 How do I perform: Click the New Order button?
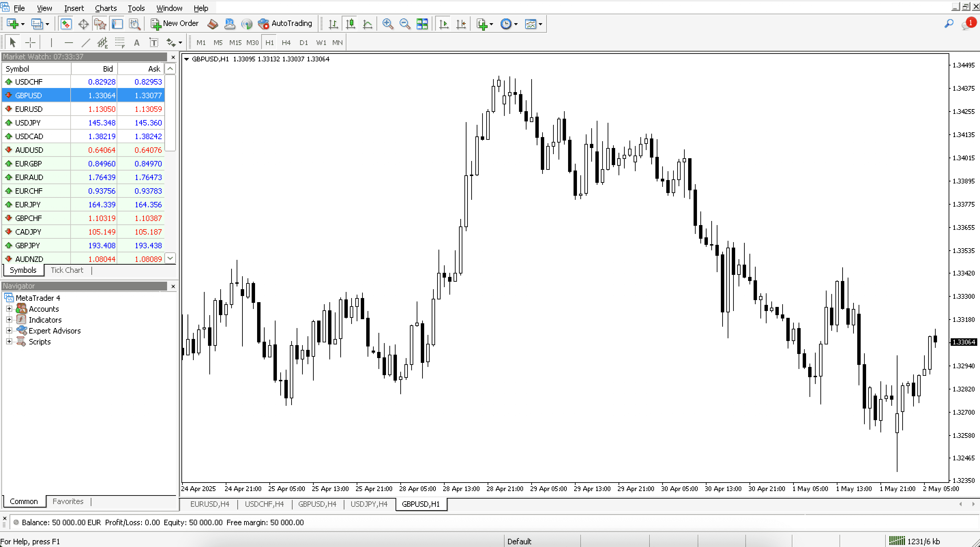tap(175, 24)
